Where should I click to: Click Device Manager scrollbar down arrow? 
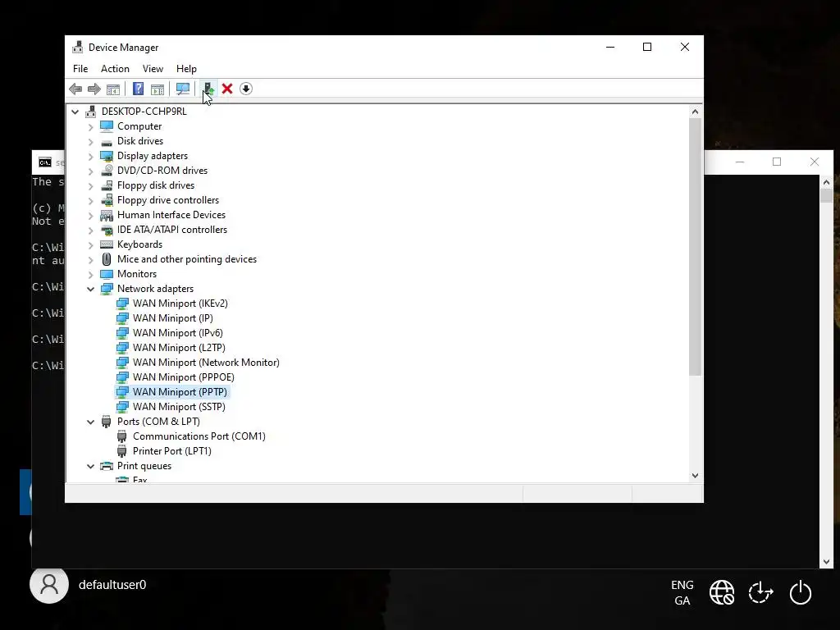pos(695,476)
